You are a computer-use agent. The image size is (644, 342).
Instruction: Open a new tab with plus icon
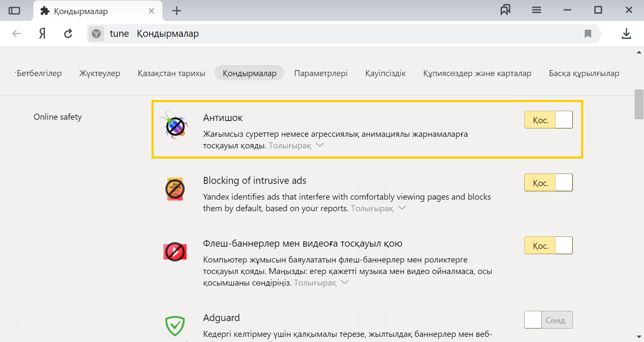click(177, 11)
